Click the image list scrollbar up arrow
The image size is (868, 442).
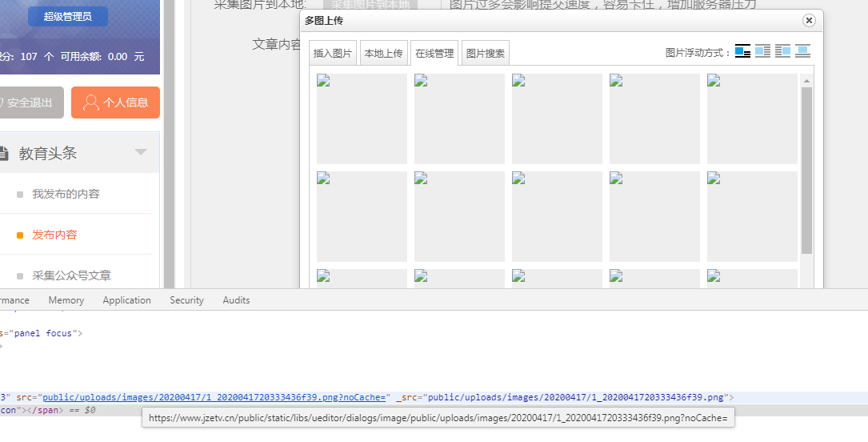tap(806, 81)
